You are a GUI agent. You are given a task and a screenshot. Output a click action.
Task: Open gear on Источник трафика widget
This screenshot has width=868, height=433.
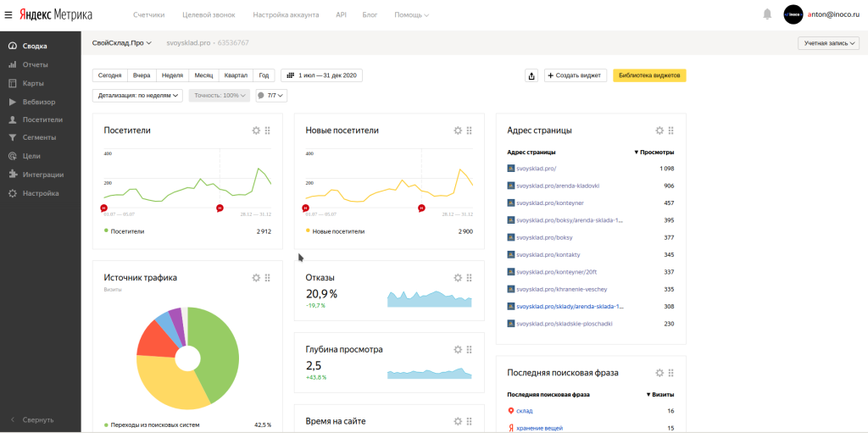tap(256, 278)
